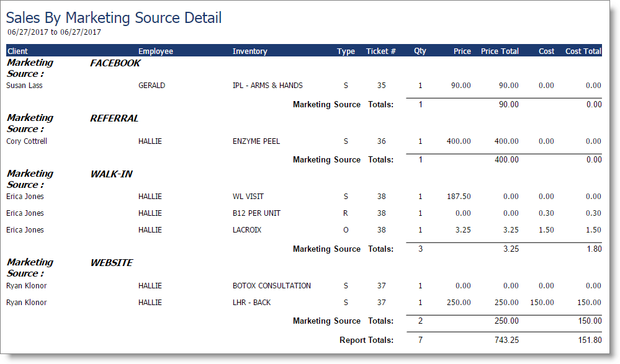Click client name Cory Cottrell
Viewport: 620px width, 364px height.
[25, 141]
